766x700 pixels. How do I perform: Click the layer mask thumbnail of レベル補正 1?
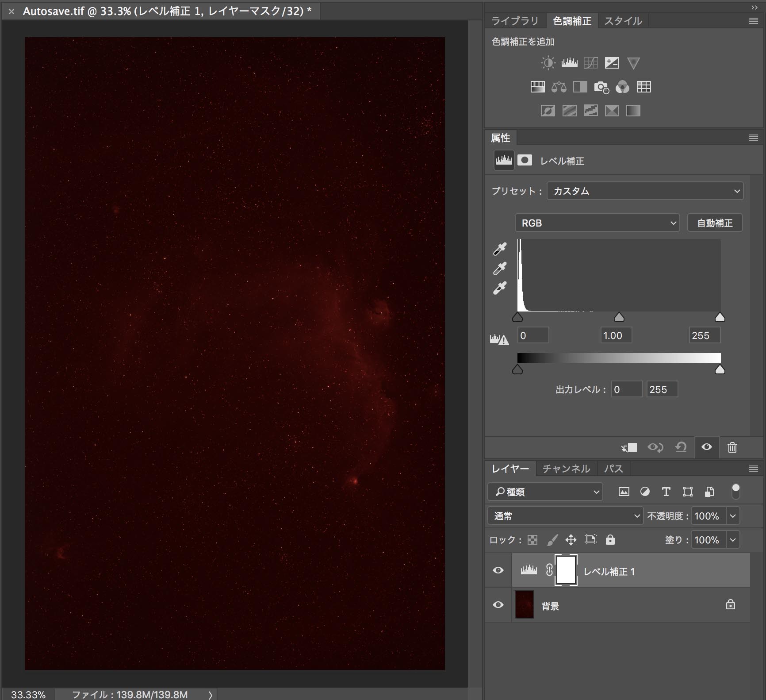(x=566, y=570)
